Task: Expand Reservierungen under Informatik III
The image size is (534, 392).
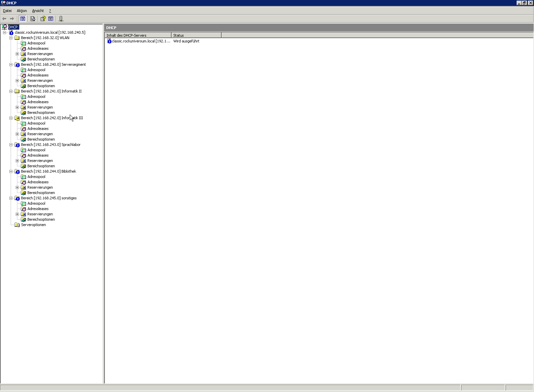Action: 17,134
